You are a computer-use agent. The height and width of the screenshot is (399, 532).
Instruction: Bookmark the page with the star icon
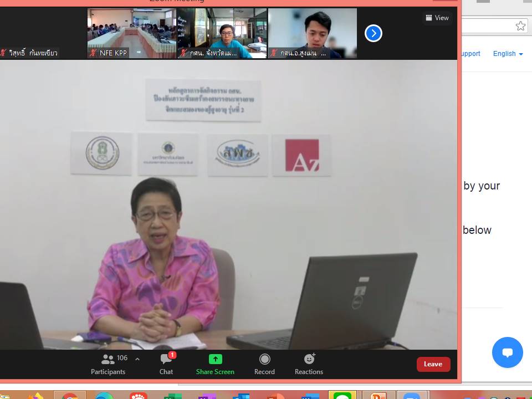520,26
